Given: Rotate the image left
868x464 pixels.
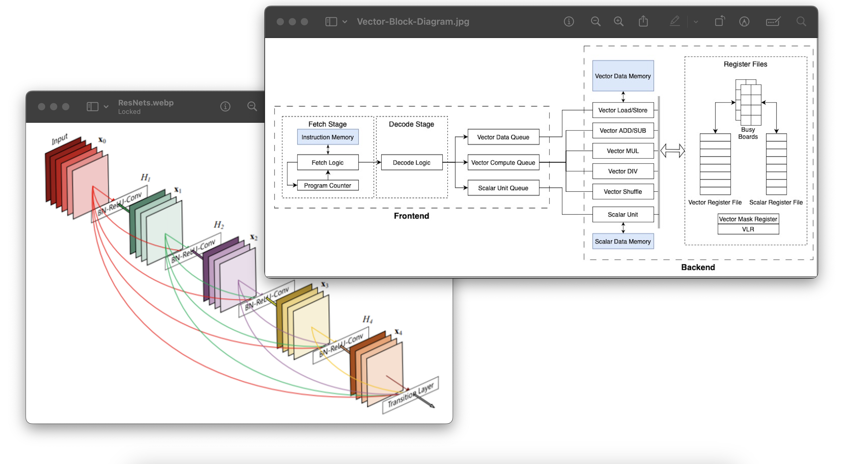Looking at the screenshot, I should pos(720,22).
